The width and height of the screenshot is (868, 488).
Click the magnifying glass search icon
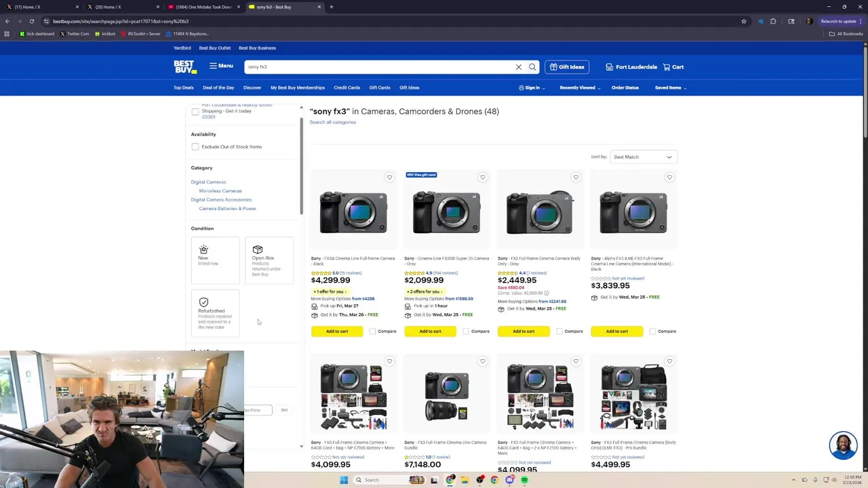pos(532,67)
